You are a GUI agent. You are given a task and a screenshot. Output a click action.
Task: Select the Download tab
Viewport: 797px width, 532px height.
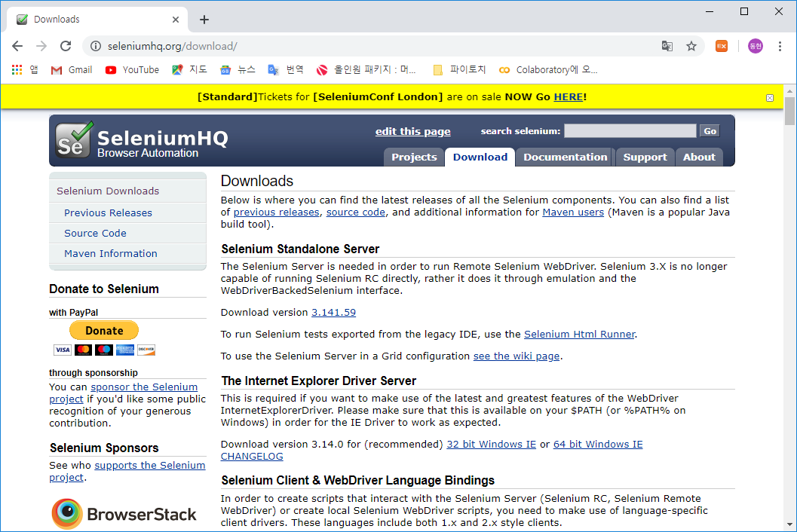click(x=480, y=157)
